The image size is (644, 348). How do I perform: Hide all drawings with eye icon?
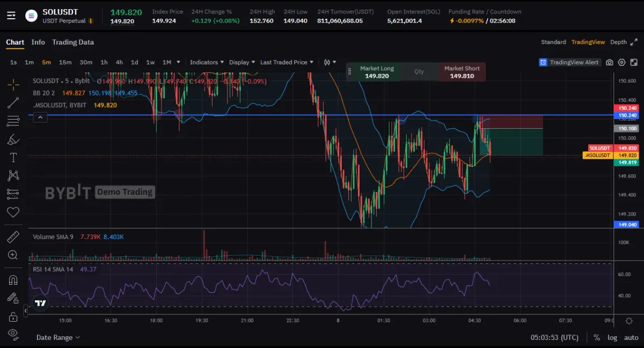click(x=13, y=334)
